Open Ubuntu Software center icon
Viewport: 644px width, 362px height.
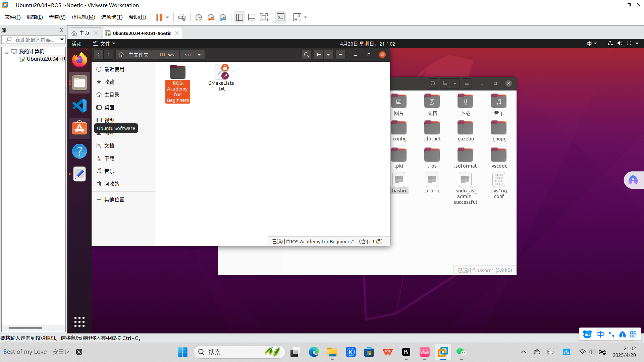[x=79, y=128]
